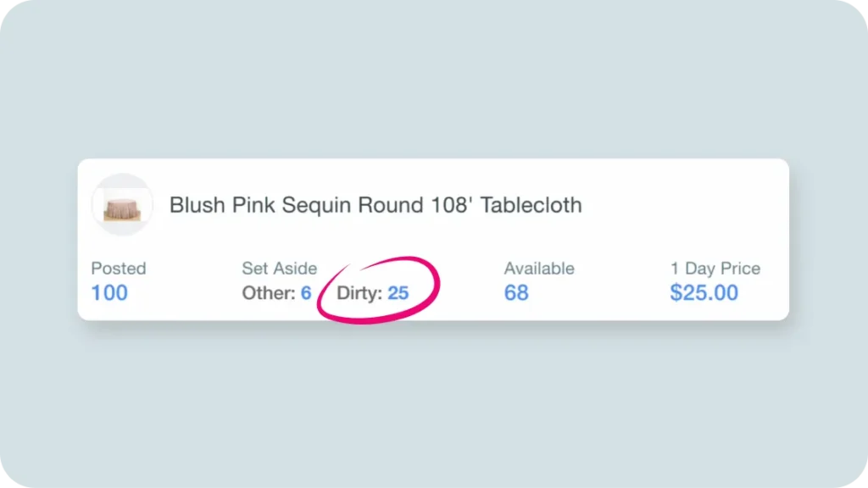This screenshot has height=488, width=868.
Task: Click inside the inventory item card
Action: click(434, 240)
